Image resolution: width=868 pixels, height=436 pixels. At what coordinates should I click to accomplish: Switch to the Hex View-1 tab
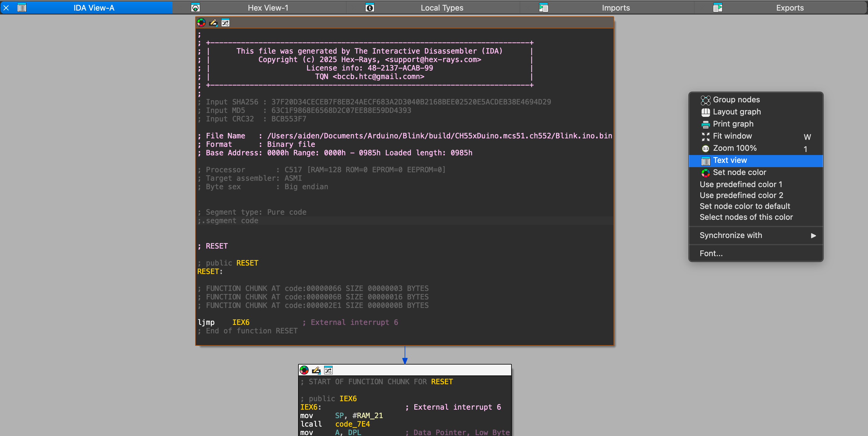[x=268, y=8]
